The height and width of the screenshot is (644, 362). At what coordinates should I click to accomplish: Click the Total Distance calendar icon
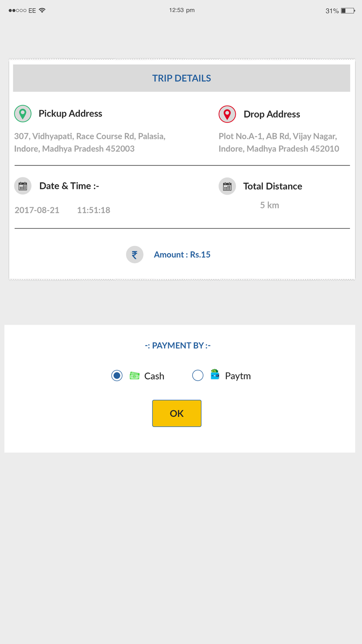point(227,187)
